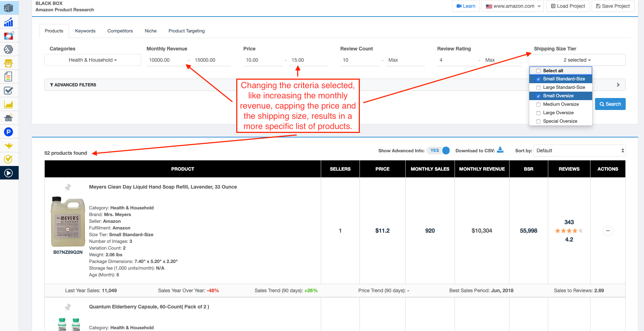Screen dimensions: 644x331
Task: Toggle the Select all checkbox
Action: (538, 71)
